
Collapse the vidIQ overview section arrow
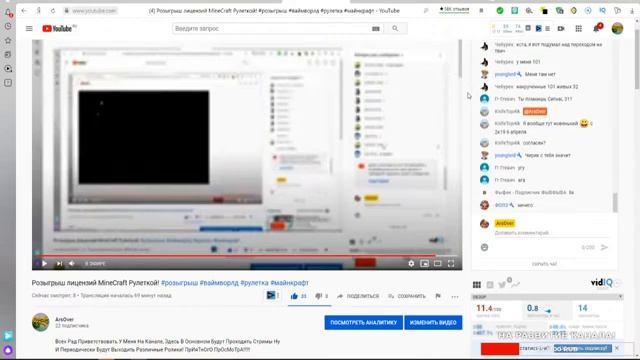pyautogui.click(x=620, y=297)
